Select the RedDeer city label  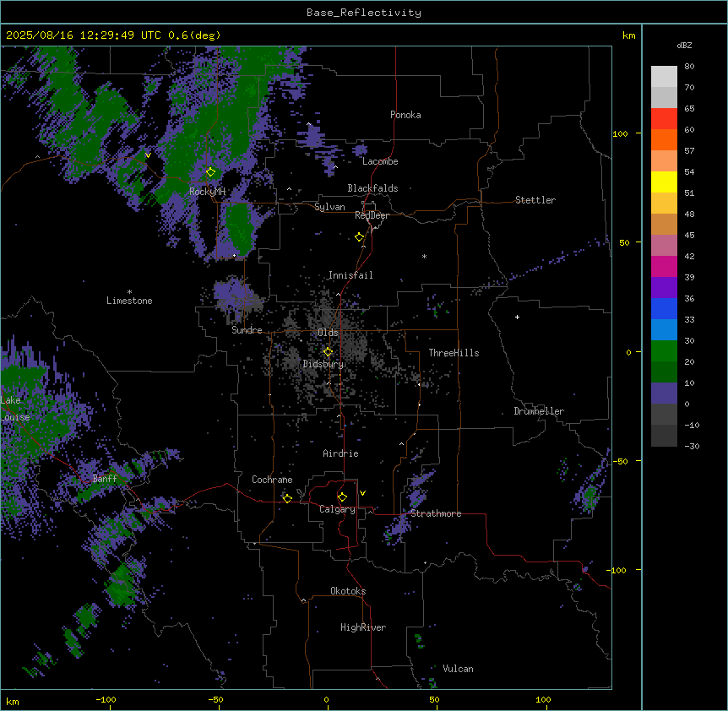tap(372, 215)
